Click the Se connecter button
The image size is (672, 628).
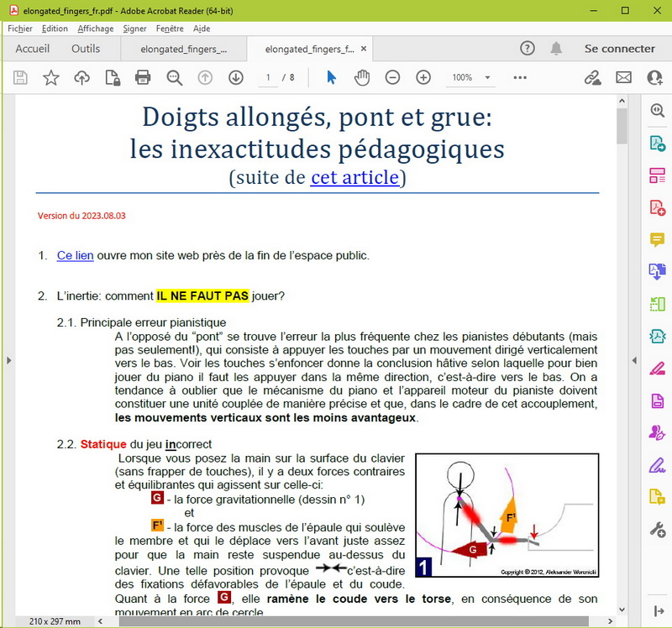(x=619, y=49)
